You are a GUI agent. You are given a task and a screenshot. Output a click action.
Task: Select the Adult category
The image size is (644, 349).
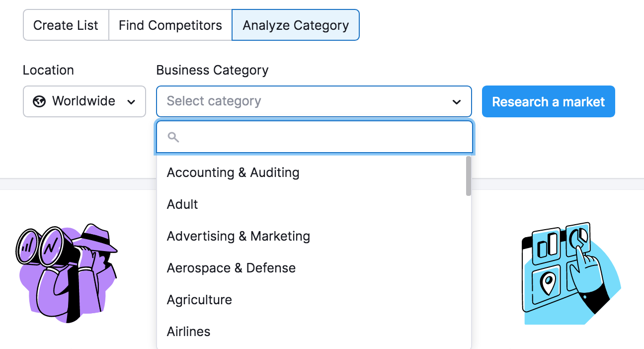(x=182, y=204)
